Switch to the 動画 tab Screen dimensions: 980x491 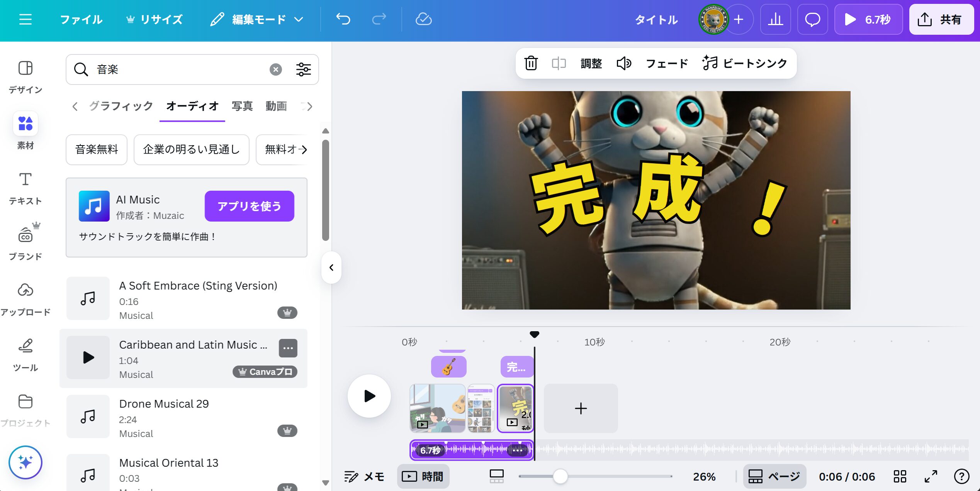276,106
